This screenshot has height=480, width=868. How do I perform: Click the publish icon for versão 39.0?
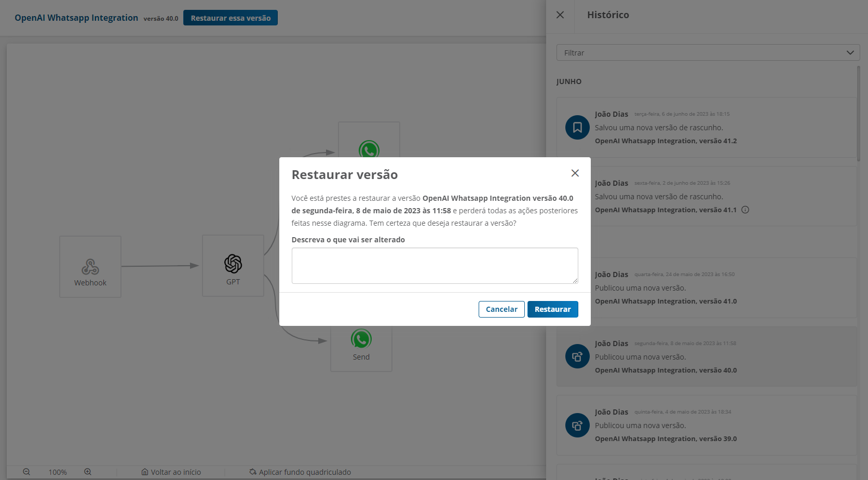click(577, 425)
